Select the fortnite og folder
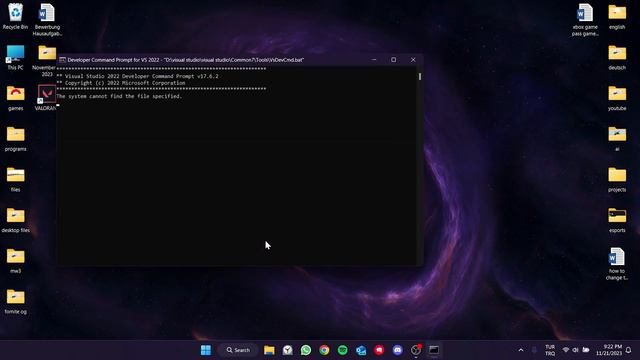Screen dimensions: 640x360 click(x=16, y=301)
